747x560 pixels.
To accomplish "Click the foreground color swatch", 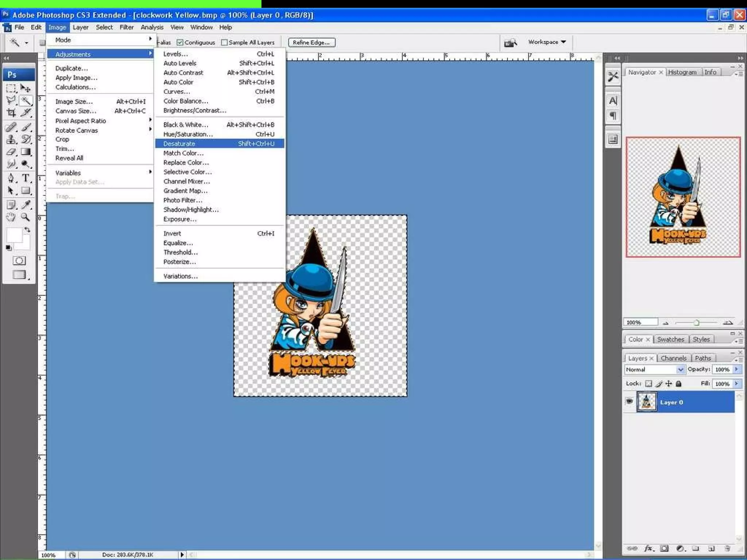I will click(14, 235).
